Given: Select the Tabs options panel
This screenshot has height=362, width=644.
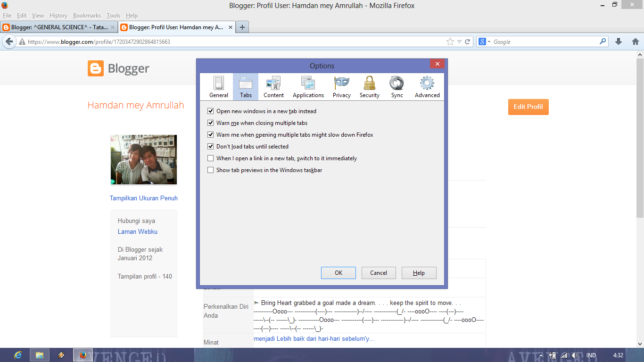Looking at the screenshot, I should (246, 87).
